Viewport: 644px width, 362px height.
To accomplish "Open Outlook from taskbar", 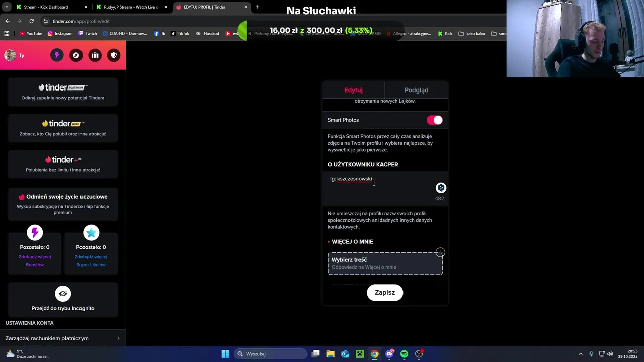I will [x=345, y=354].
